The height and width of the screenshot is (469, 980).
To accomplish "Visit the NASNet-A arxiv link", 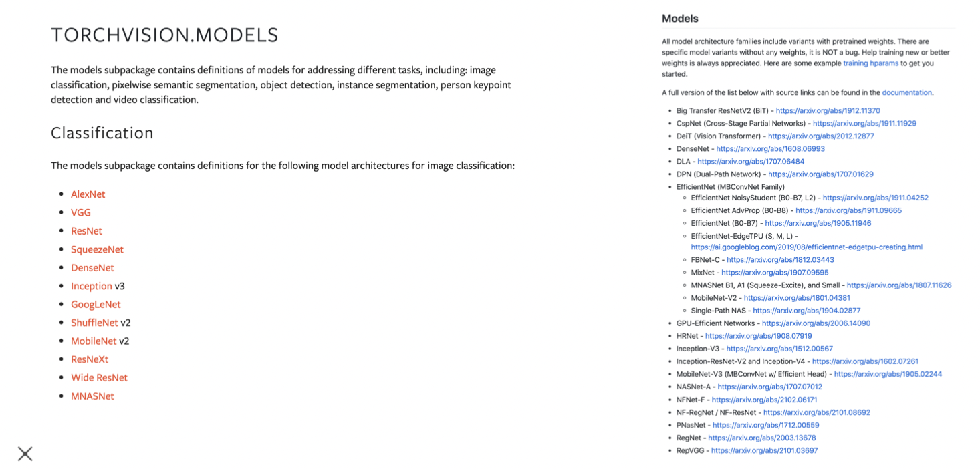I will [769, 387].
